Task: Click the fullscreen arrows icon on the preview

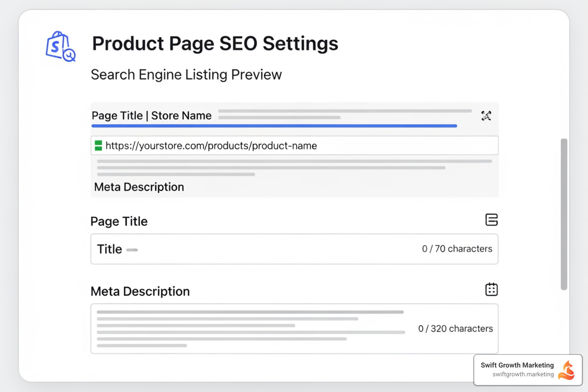Action: pos(486,116)
